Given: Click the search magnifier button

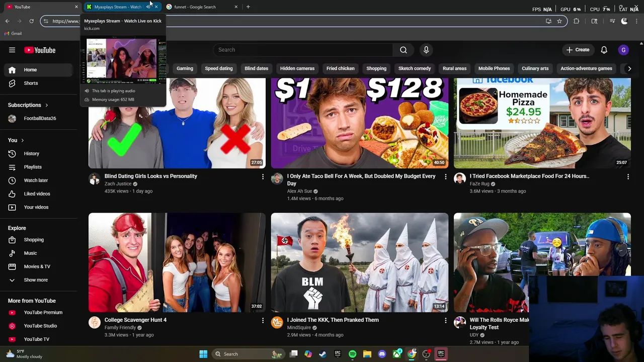Looking at the screenshot, I should pos(404,50).
